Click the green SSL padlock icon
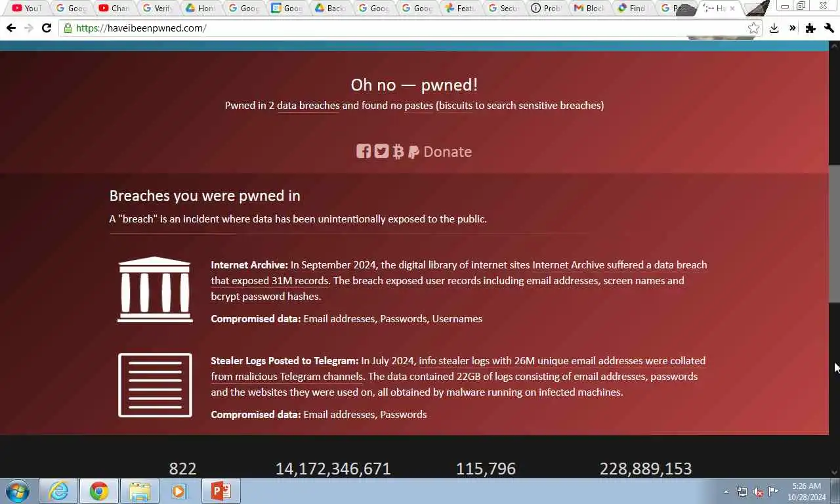Image resolution: width=840 pixels, height=504 pixels. pyautogui.click(x=68, y=28)
